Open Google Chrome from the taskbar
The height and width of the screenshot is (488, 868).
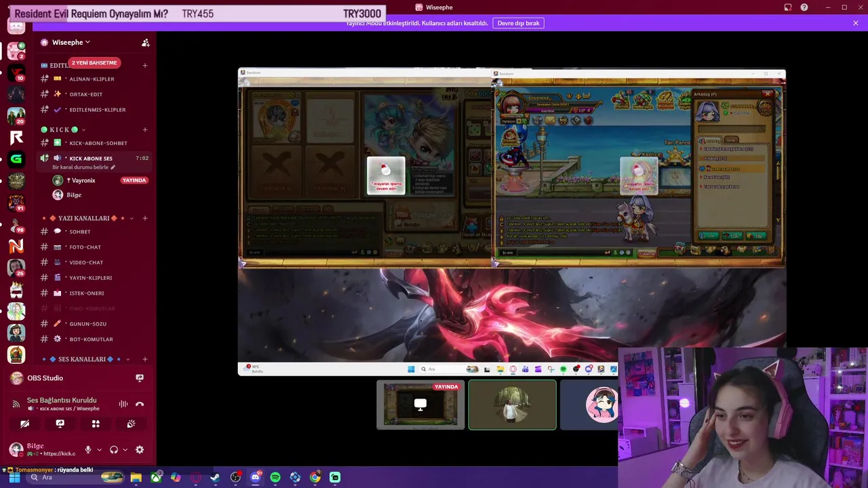[x=315, y=477]
